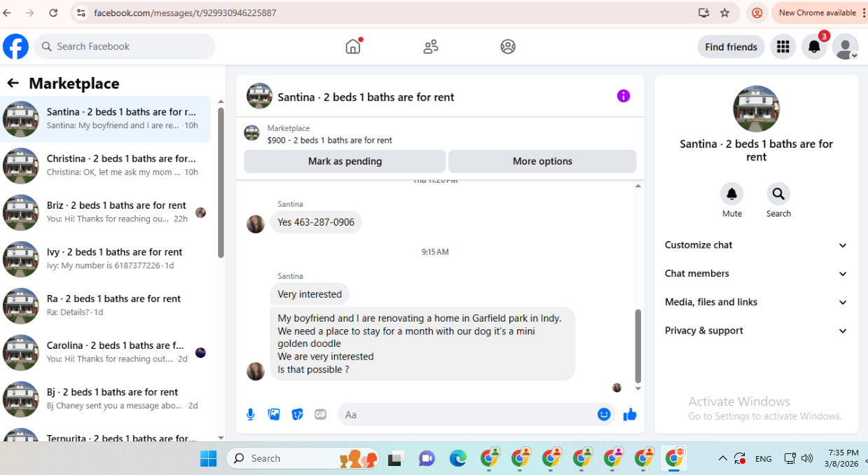The width and height of the screenshot is (868, 475).
Task: Open the emoji picker smiley icon
Action: tap(604, 415)
